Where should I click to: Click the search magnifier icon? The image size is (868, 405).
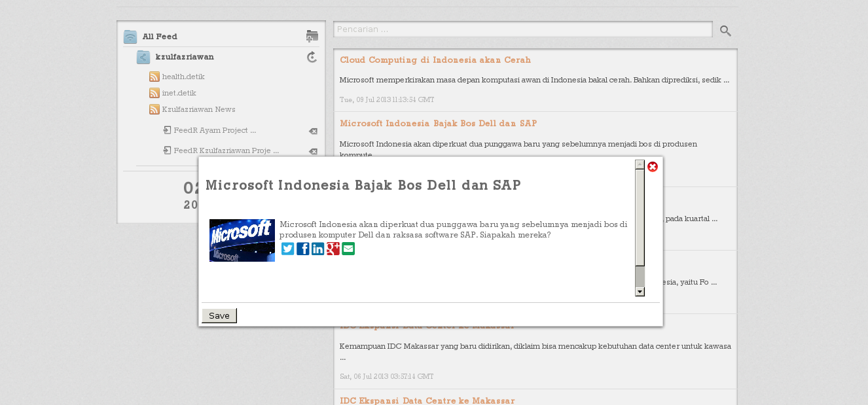[x=725, y=30]
